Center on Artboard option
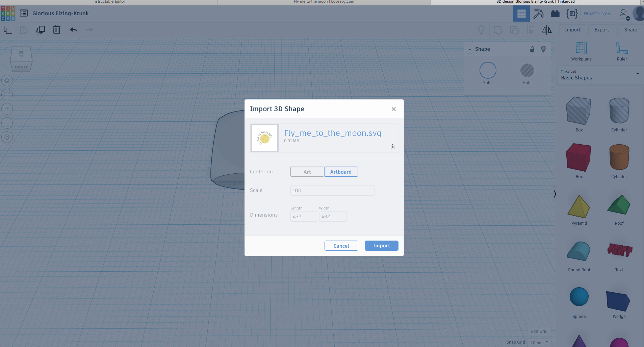This screenshot has width=644, height=347. pos(341,172)
